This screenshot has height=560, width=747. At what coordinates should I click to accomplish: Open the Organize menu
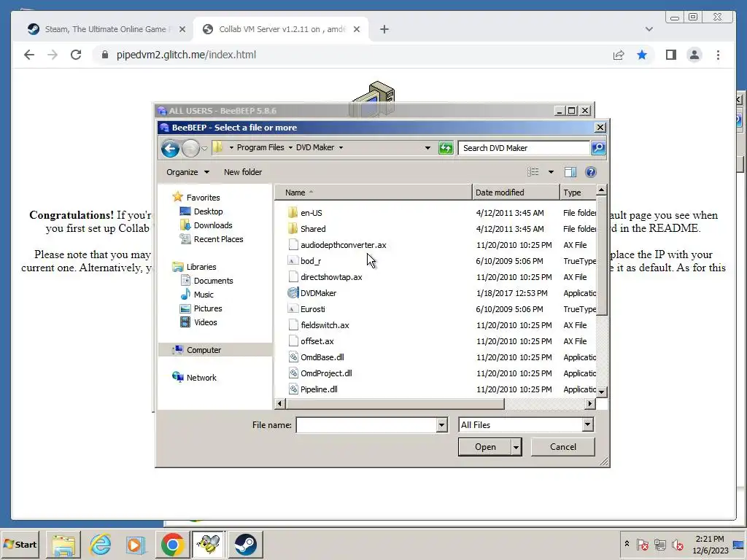pyautogui.click(x=187, y=172)
